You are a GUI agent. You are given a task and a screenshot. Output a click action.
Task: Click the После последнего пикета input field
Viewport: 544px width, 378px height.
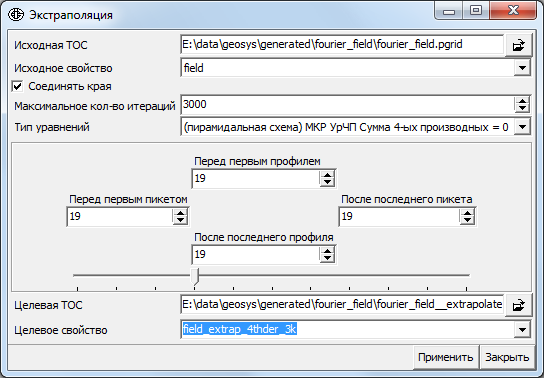[x=399, y=216]
